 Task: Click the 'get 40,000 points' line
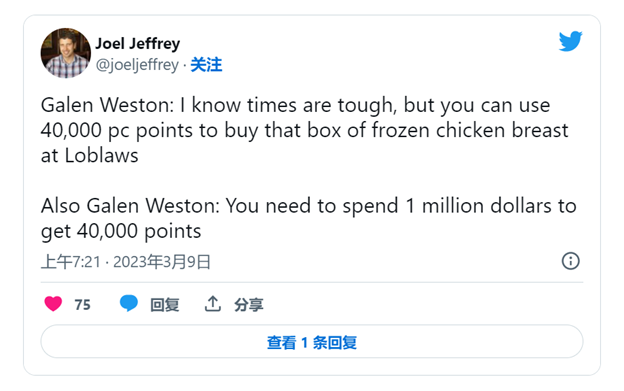click(121, 231)
